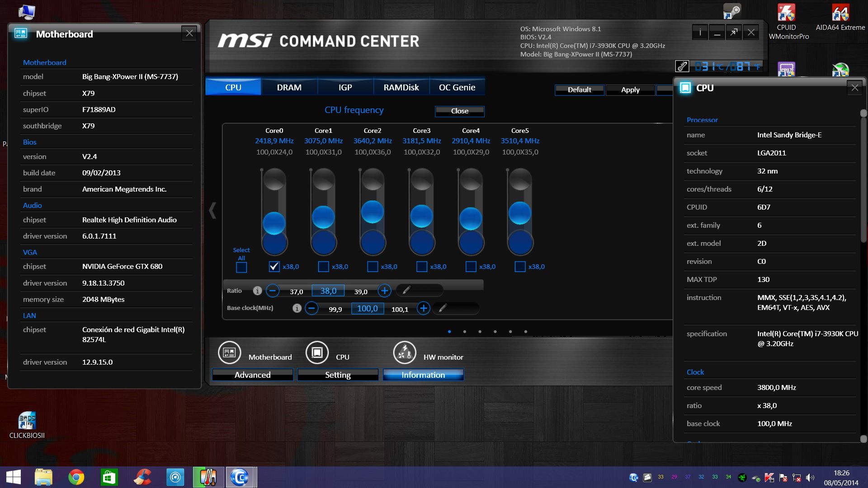Click the Default button
The height and width of the screenshot is (488, 868).
pyautogui.click(x=580, y=89)
